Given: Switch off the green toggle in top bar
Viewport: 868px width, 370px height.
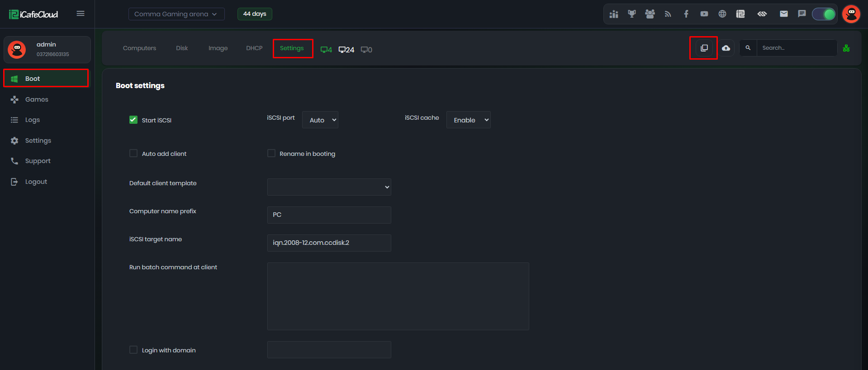Looking at the screenshot, I should click(824, 14).
